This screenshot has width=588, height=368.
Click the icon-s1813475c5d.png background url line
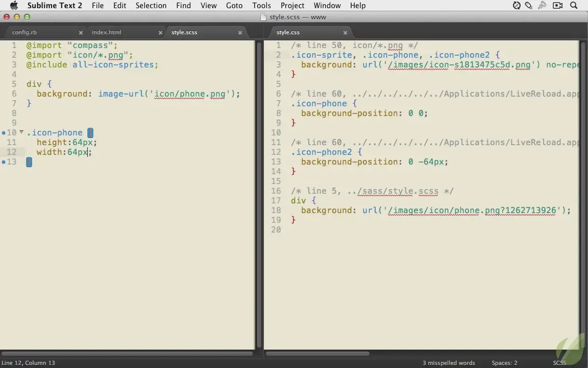coord(440,65)
